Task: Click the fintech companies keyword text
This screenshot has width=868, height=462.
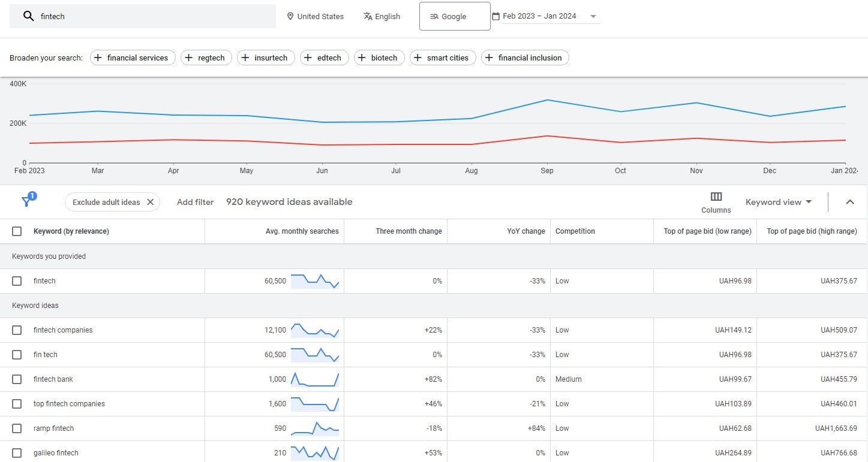Action: point(63,330)
